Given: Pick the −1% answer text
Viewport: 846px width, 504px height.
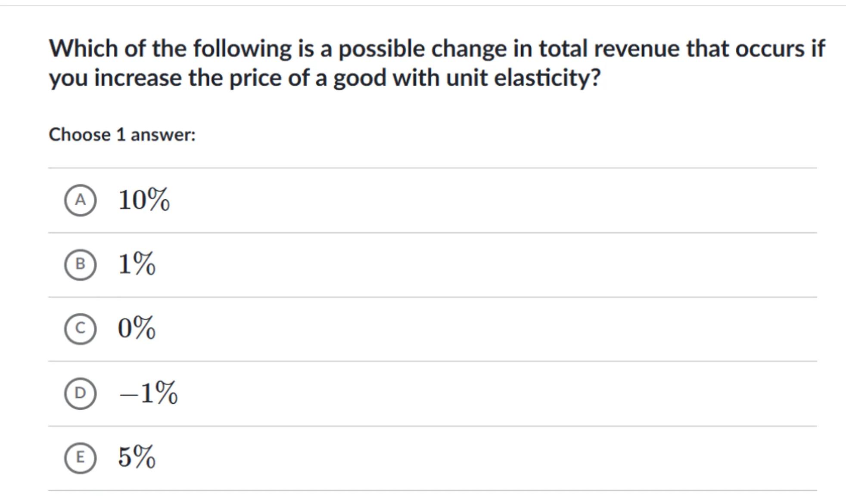Looking at the screenshot, I should tap(148, 393).
